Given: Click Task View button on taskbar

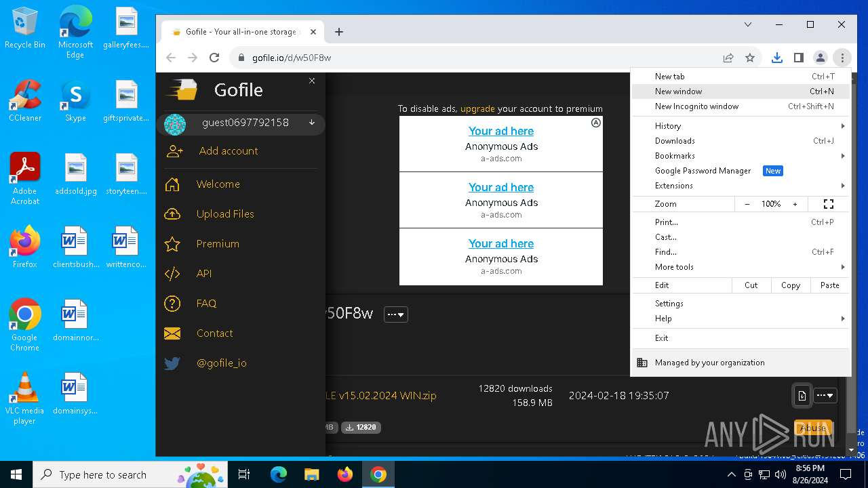Looking at the screenshot, I should 244,474.
